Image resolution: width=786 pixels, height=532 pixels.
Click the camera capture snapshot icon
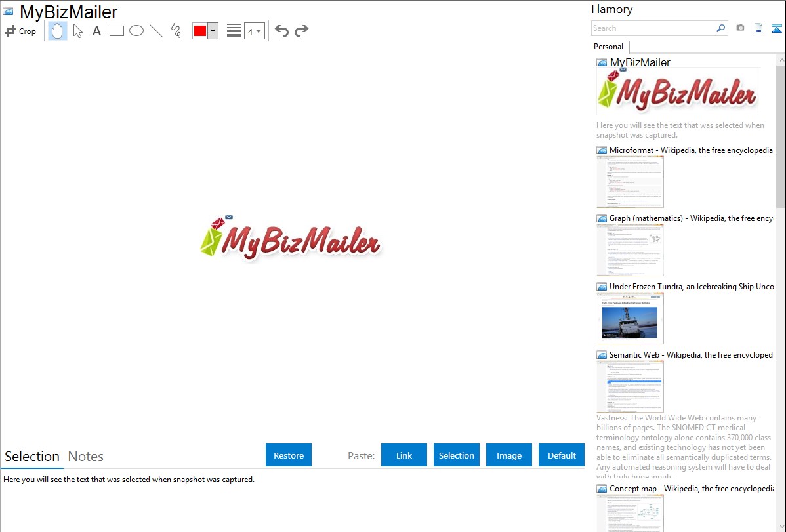tap(740, 28)
